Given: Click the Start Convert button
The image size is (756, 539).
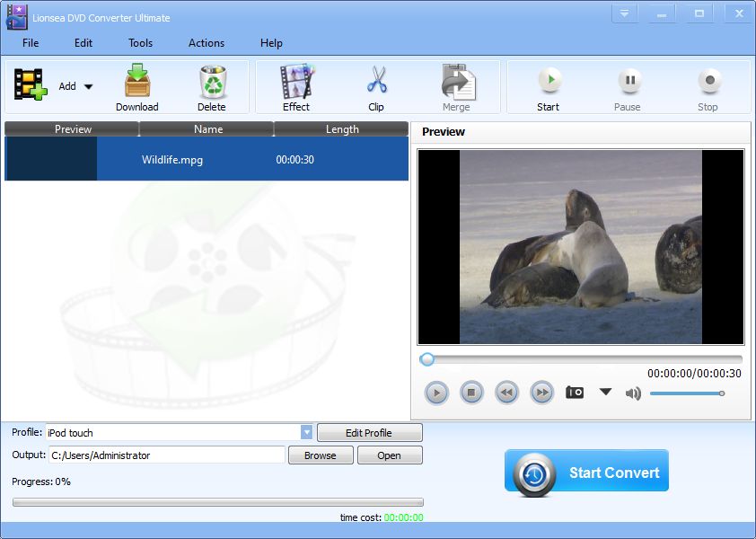Looking at the screenshot, I should pyautogui.click(x=587, y=473).
